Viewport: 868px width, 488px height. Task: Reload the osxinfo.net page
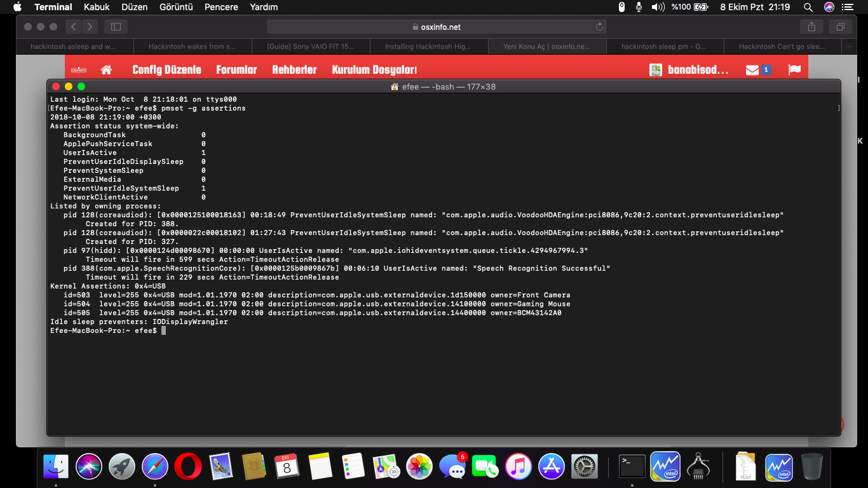(x=599, y=27)
